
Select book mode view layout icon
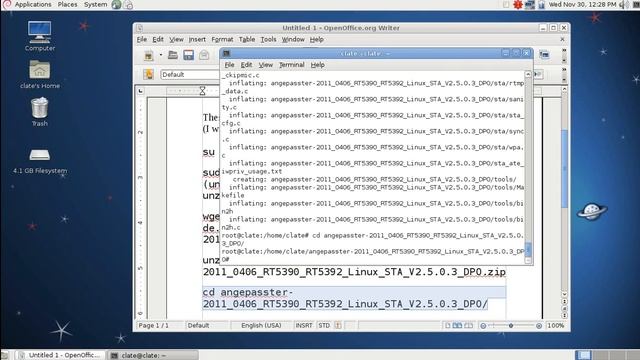pyautogui.click(x=469, y=325)
